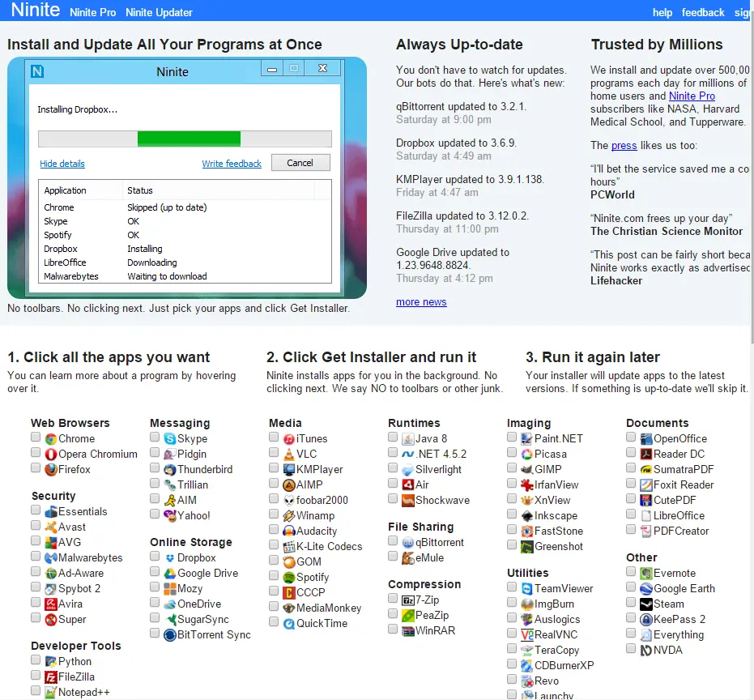Select the Dropbox Installing status row
This screenshot has width=754, height=700.
tap(185, 249)
